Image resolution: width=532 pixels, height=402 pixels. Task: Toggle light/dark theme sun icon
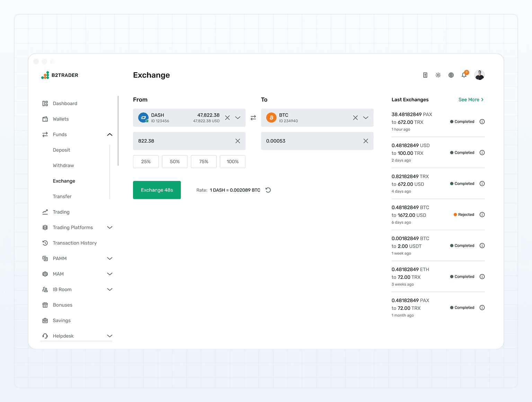click(438, 75)
